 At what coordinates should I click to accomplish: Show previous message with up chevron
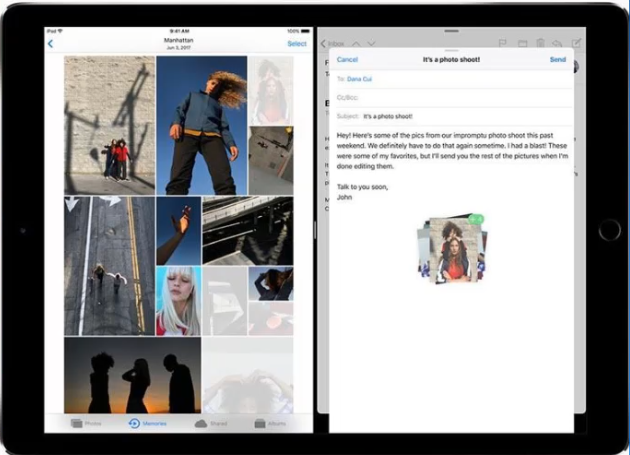(x=357, y=44)
